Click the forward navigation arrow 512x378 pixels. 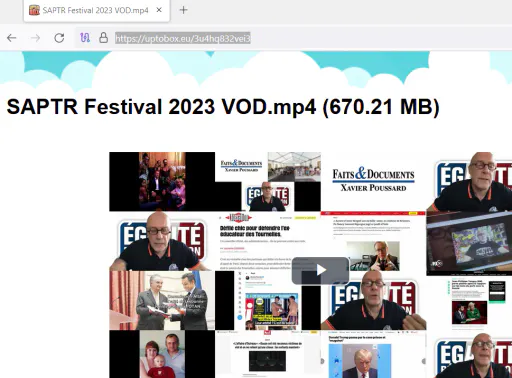(x=35, y=38)
